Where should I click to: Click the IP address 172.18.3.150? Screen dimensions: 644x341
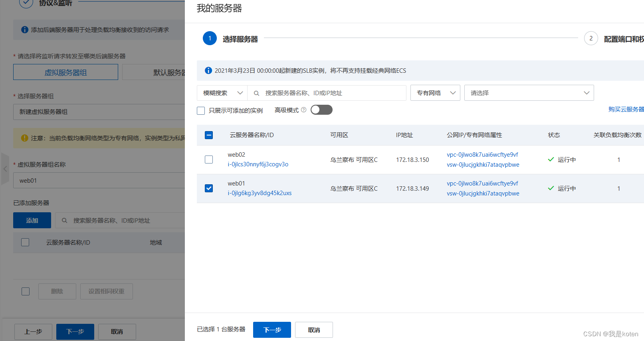pyautogui.click(x=412, y=160)
